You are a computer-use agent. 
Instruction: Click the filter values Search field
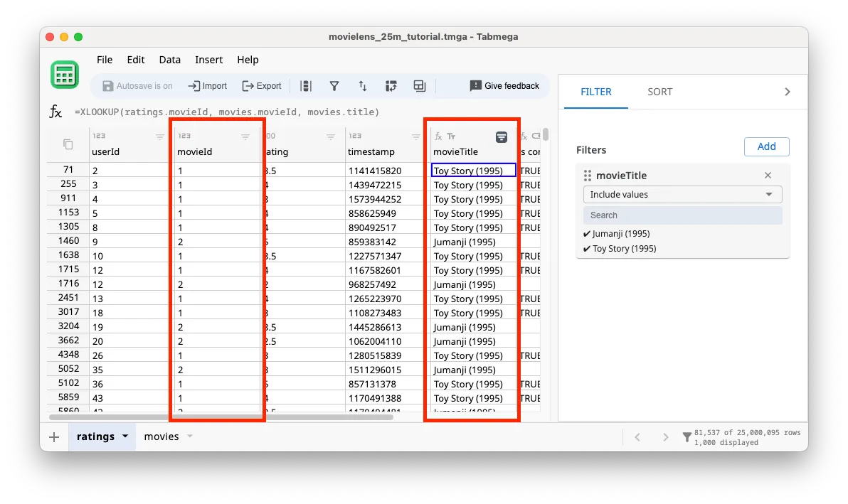682,215
